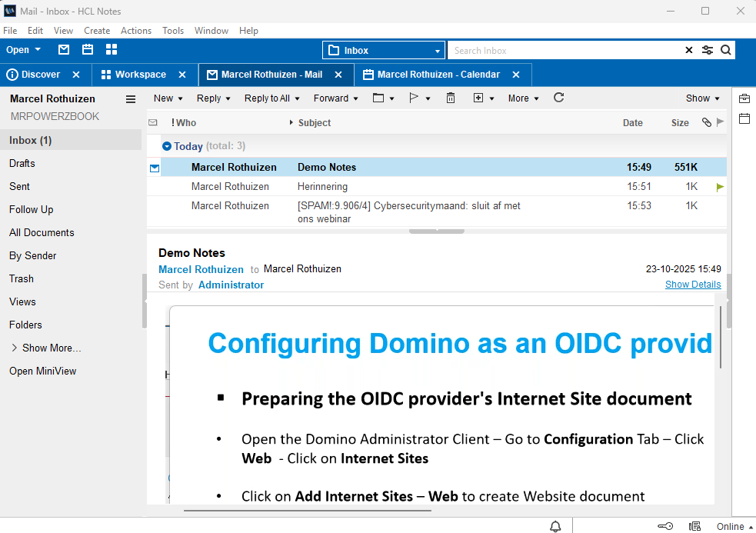This screenshot has width=756, height=533.
Task: Sort messages by Date column
Action: click(x=633, y=122)
